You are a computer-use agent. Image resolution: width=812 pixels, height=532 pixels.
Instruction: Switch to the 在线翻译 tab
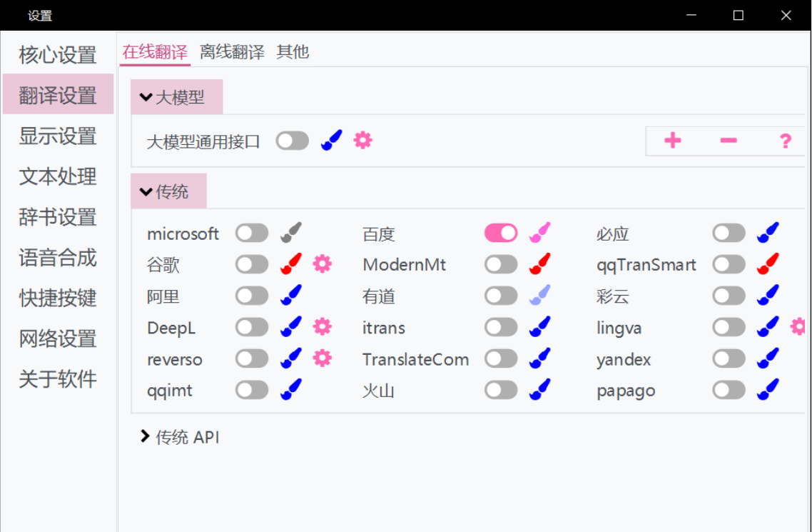155,52
